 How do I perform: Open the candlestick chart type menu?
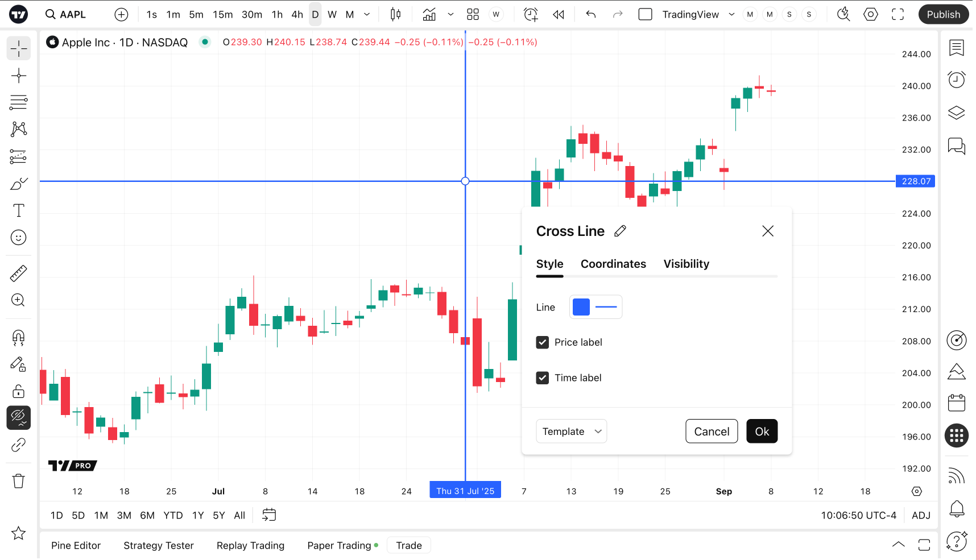(396, 15)
